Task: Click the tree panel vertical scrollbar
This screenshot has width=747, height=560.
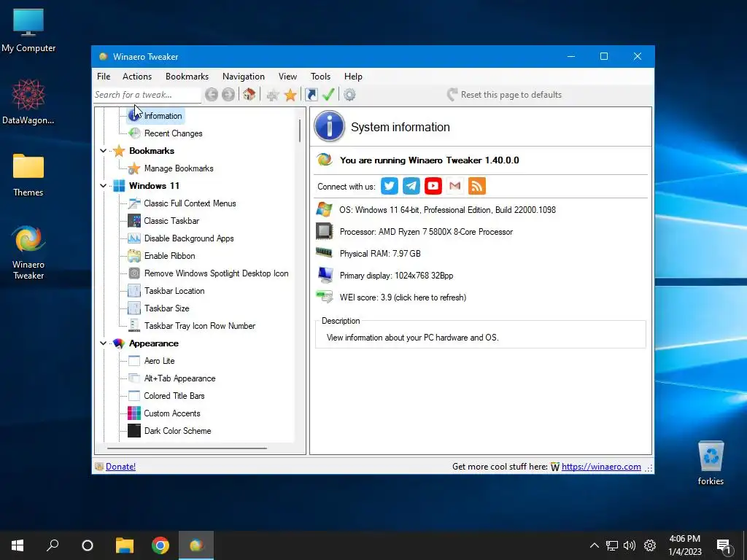Action: point(300,131)
